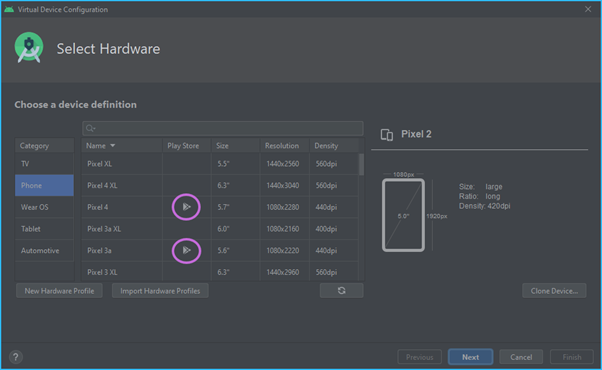Sort by Size column header

click(x=235, y=145)
